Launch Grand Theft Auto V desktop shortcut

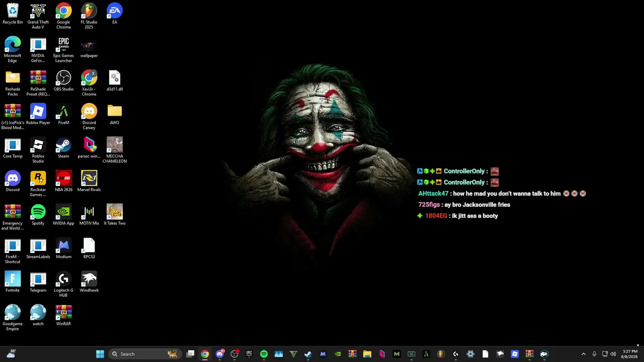click(x=38, y=16)
